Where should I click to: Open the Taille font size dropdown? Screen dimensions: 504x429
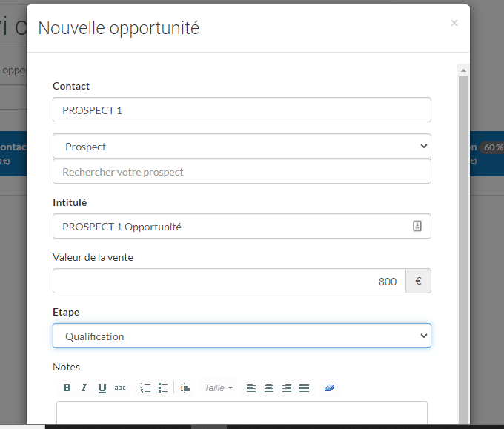point(219,388)
